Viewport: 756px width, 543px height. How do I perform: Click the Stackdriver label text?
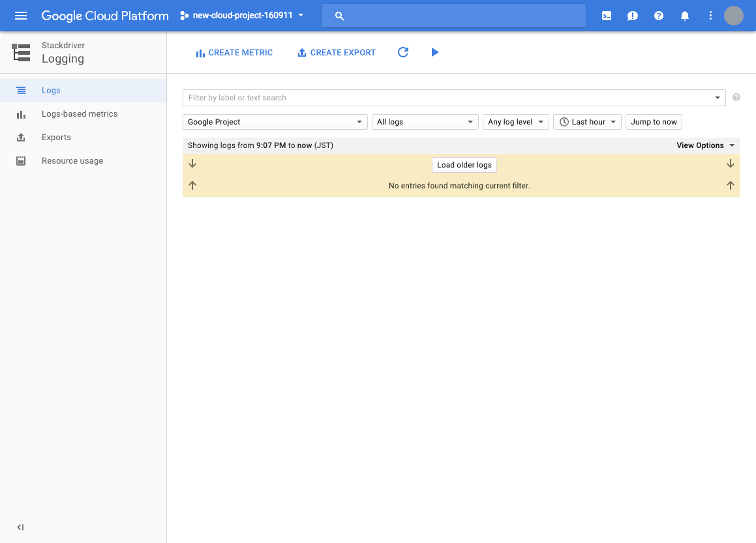click(x=63, y=45)
